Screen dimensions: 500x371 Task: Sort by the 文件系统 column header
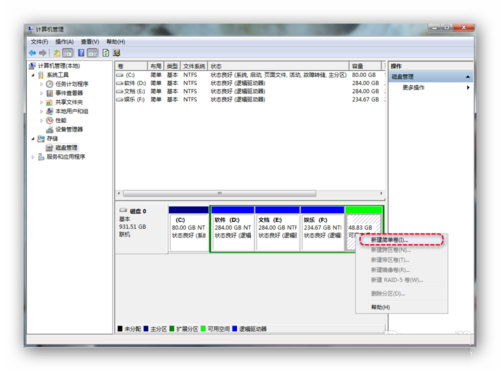click(194, 66)
